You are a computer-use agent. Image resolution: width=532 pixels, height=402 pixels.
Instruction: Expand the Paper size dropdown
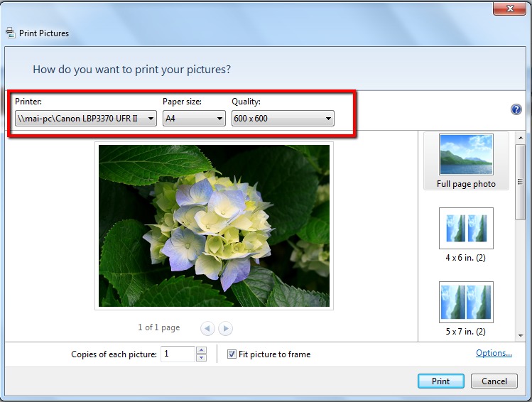[194, 119]
